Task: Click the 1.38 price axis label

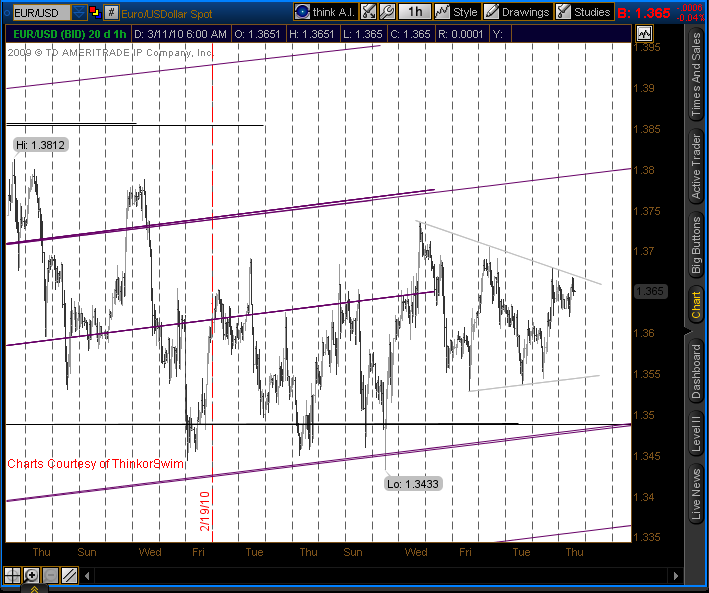Action: [x=644, y=170]
